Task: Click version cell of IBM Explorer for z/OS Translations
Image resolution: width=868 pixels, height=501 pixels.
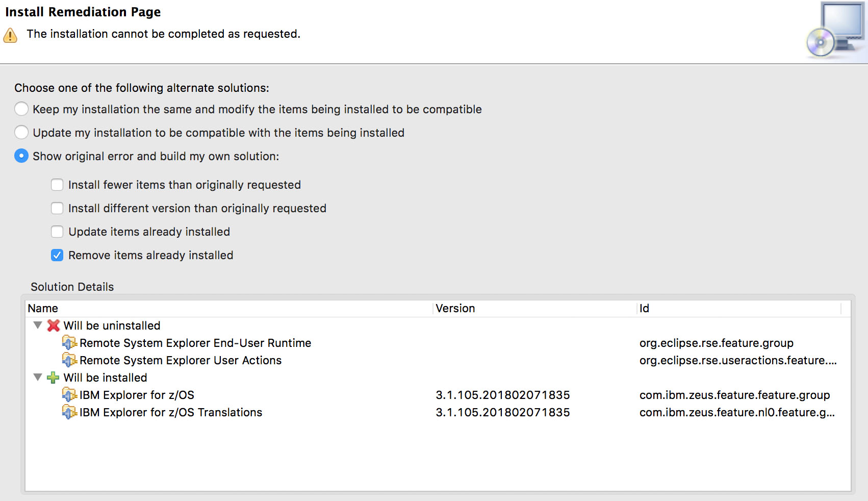Action: click(x=503, y=412)
